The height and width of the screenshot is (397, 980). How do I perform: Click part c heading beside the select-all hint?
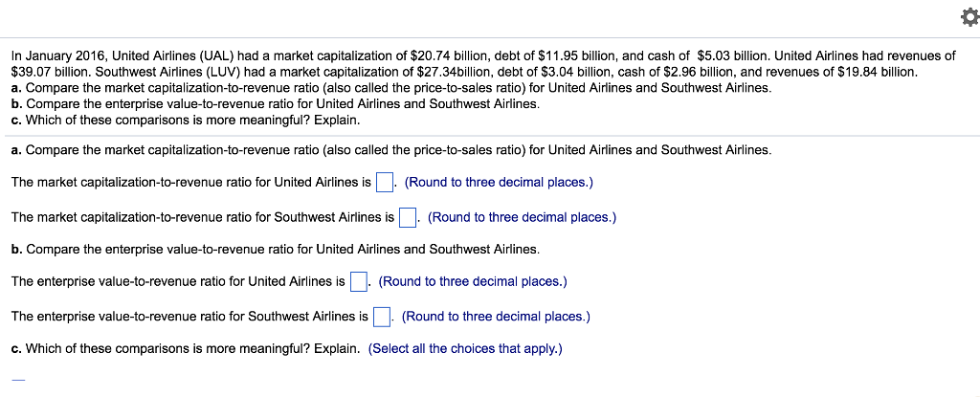(x=186, y=348)
